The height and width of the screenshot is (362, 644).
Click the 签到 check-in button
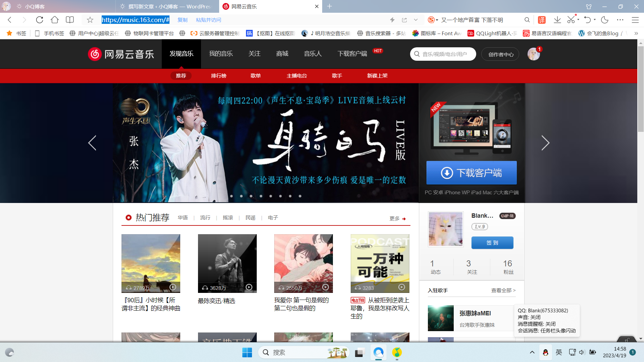(492, 243)
